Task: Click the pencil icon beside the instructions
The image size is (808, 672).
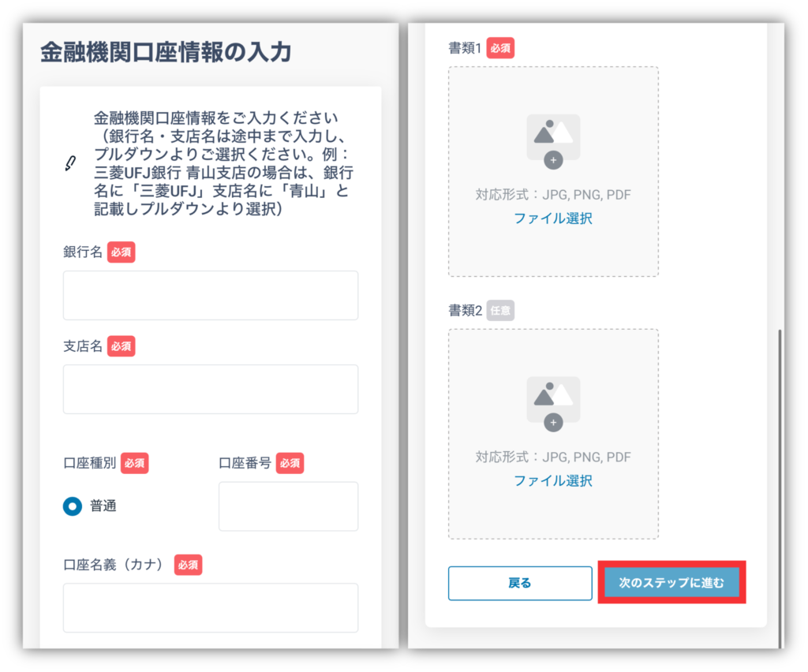Action: click(x=70, y=163)
